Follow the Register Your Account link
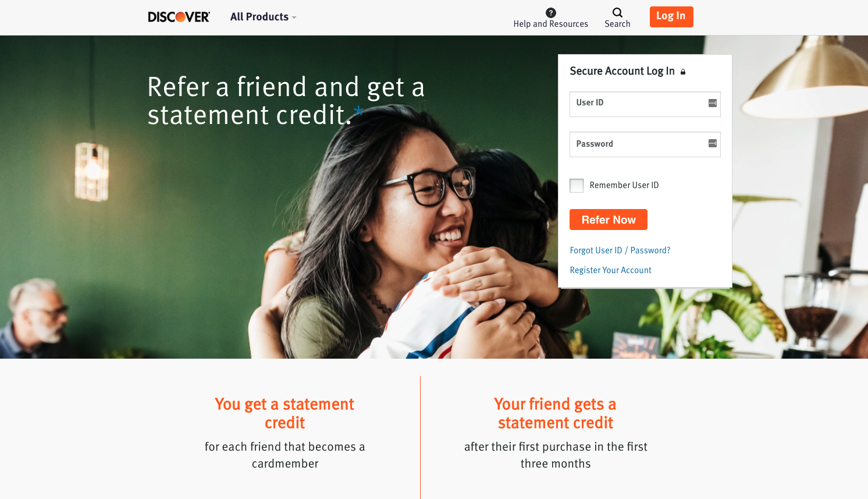 click(610, 270)
